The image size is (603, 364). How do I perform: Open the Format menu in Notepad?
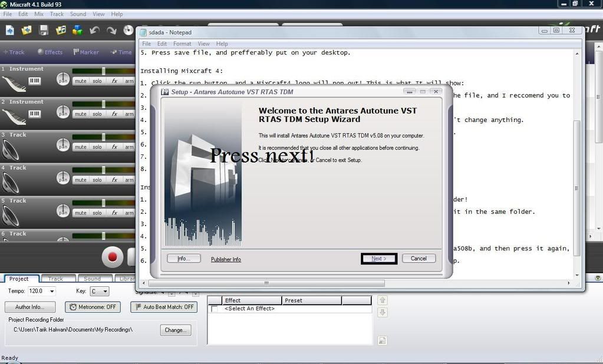pos(182,44)
